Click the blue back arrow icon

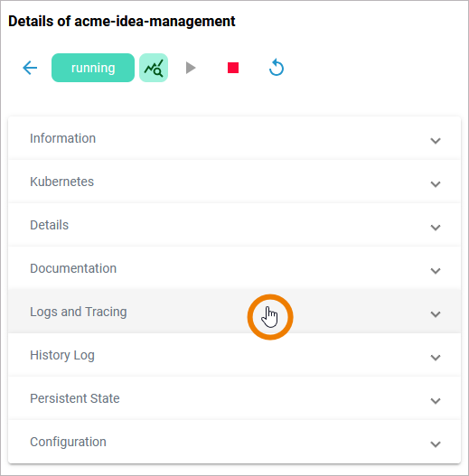(30, 68)
